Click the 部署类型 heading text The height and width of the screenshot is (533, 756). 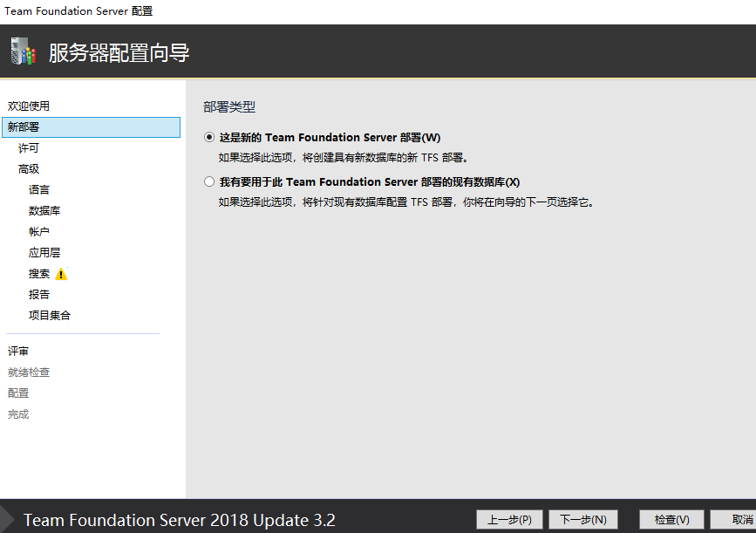coord(229,106)
